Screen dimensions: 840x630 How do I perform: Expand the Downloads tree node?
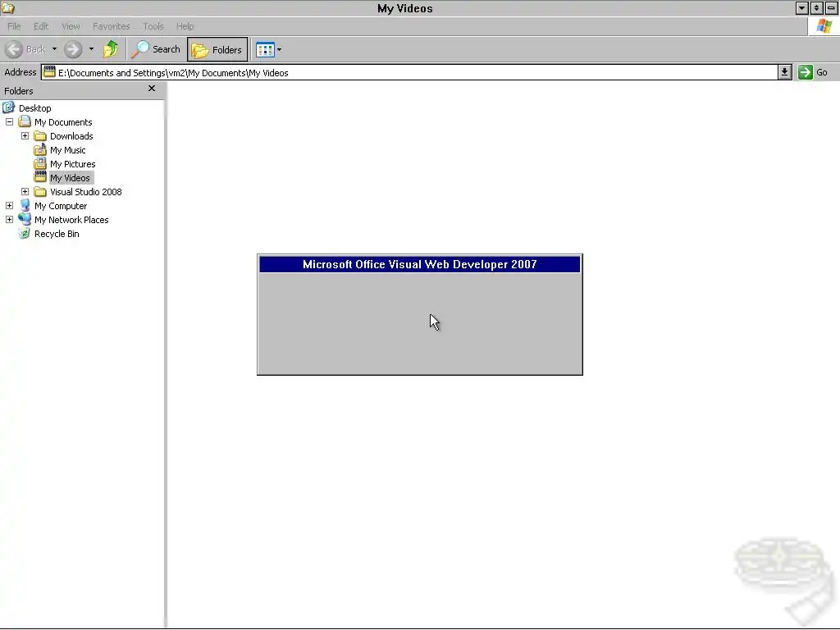(x=25, y=136)
